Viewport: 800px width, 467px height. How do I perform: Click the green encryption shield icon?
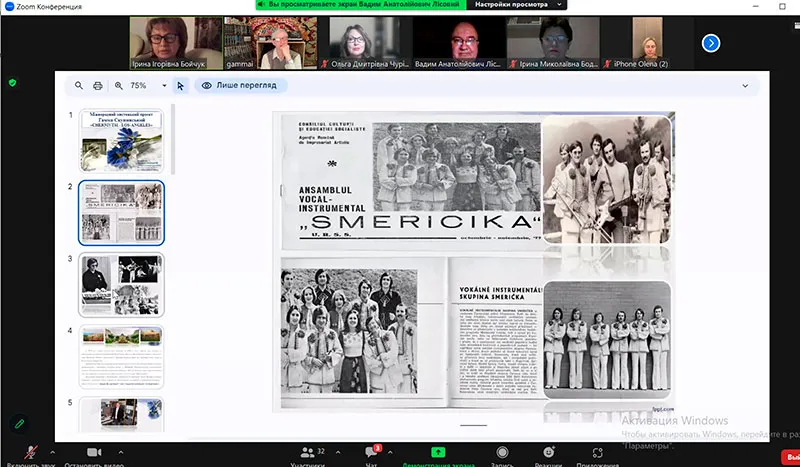pos(12,83)
